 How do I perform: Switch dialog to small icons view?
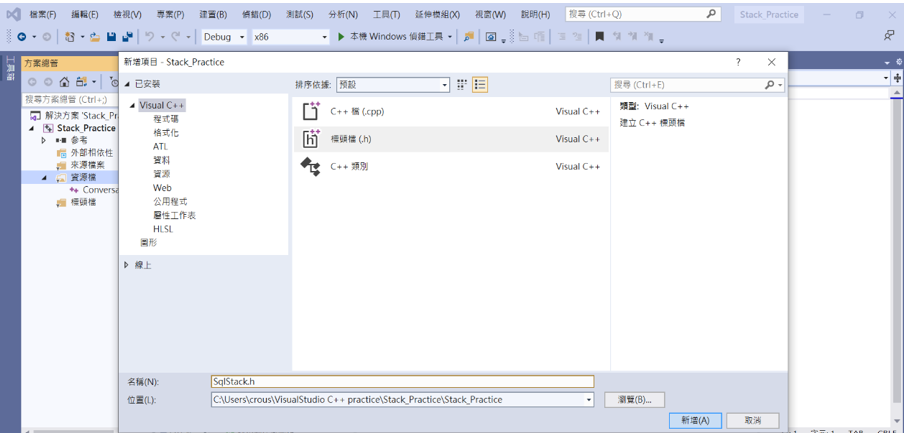coord(462,85)
